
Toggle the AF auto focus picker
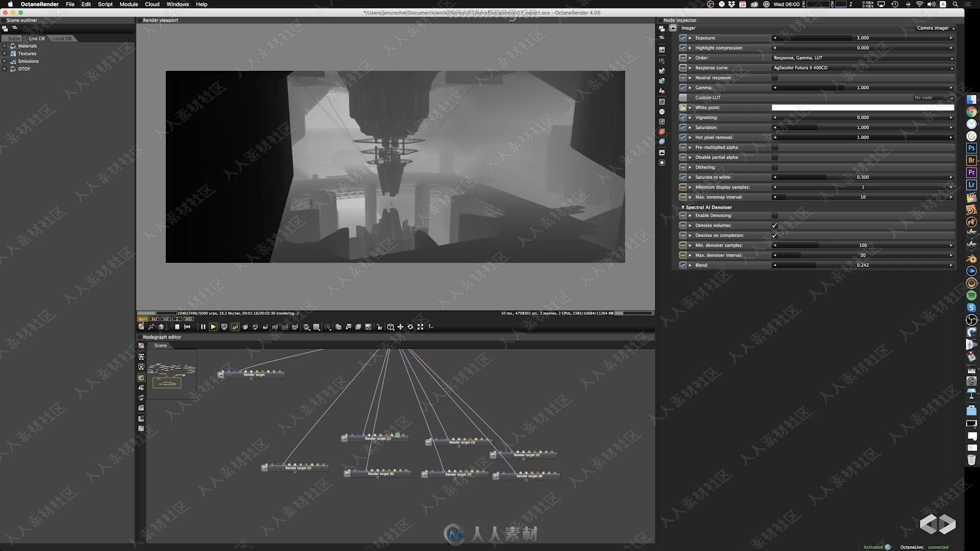click(235, 327)
